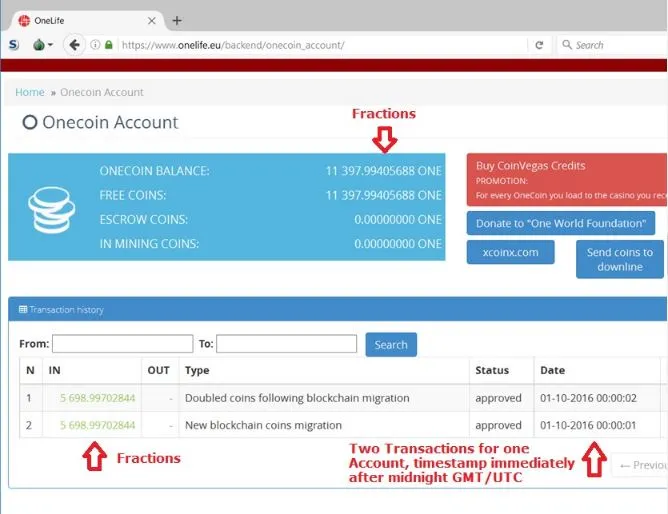Viewport: 668px width, 514px height.
Task: Click the S extension icon in toolbar
Action: click(x=14, y=44)
